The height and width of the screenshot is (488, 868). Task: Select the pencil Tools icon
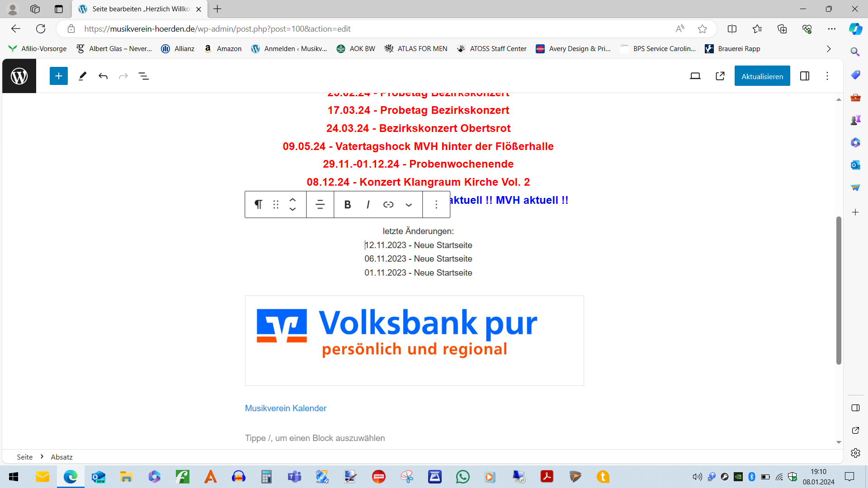[x=82, y=76]
